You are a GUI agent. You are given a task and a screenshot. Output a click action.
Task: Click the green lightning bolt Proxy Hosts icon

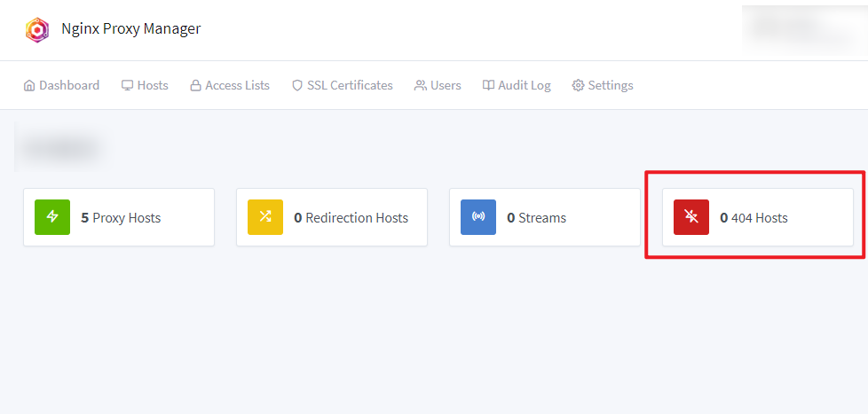pos(52,217)
